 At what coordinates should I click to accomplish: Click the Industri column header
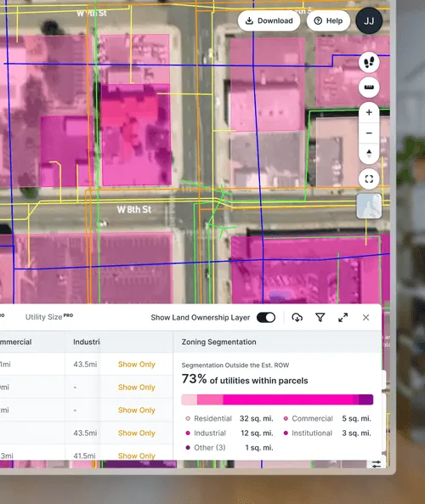click(86, 342)
